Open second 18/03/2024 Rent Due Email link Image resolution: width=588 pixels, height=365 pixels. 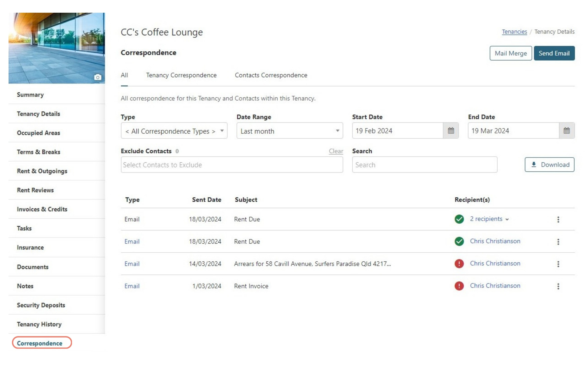point(132,242)
